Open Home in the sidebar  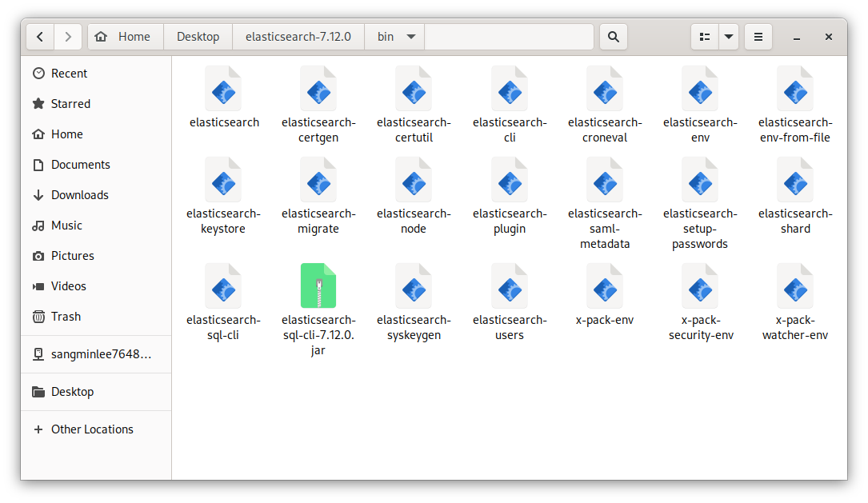pos(96,134)
